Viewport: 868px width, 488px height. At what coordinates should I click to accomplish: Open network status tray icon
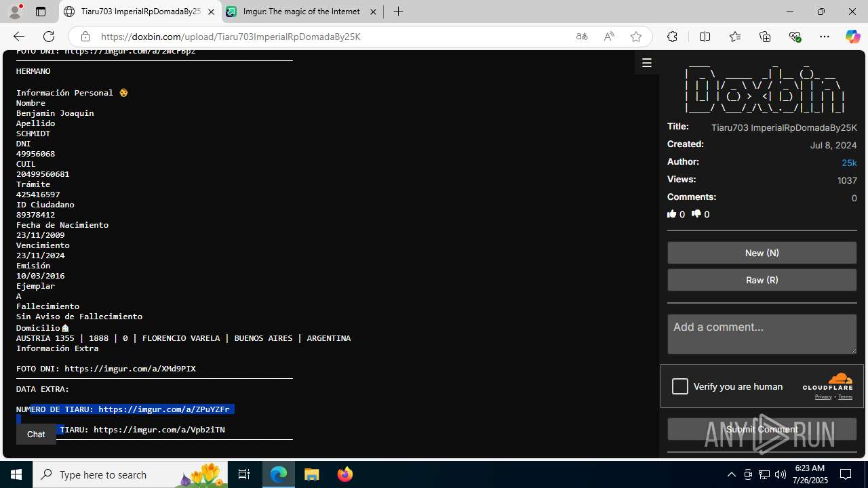(x=764, y=474)
